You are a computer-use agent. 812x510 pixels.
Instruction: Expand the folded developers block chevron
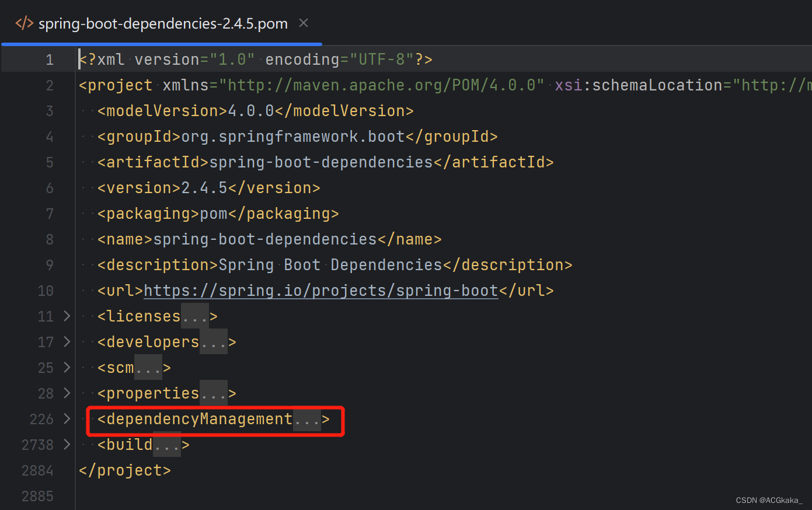pyautogui.click(x=67, y=342)
